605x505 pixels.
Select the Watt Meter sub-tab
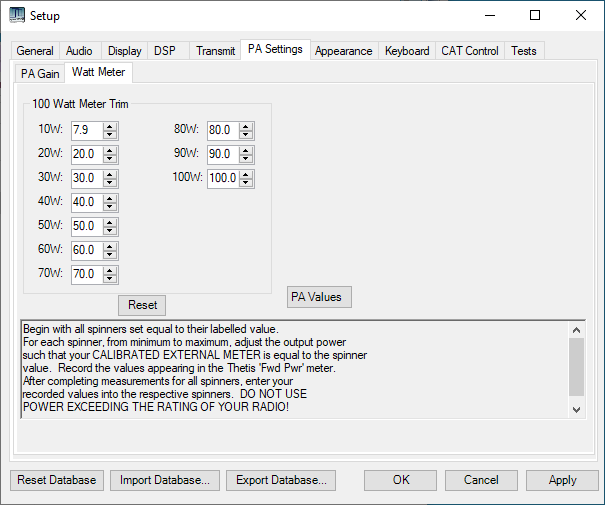[x=98, y=73]
